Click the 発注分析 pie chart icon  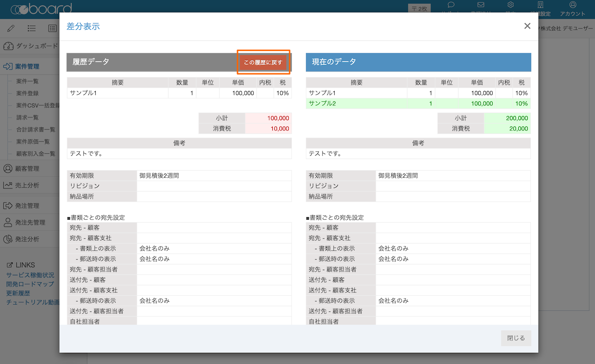[8, 239]
